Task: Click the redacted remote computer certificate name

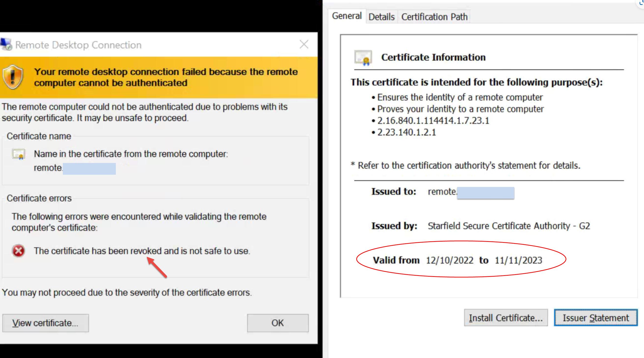Action: click(x=89, y=169)
